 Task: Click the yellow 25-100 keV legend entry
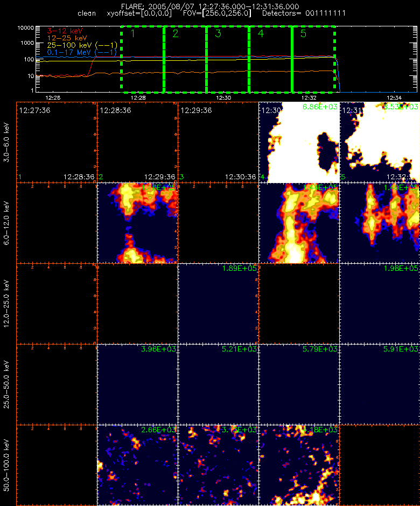tap(82, 45)
